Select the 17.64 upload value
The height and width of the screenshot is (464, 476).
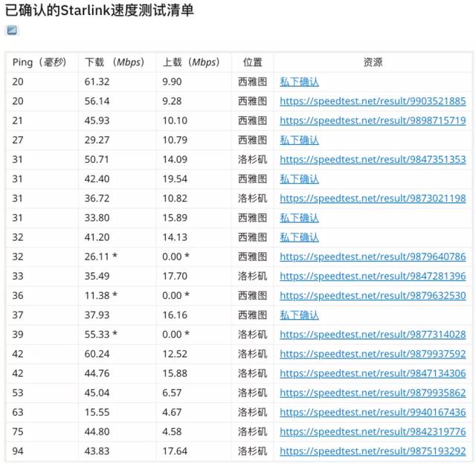pyautogui.click(x=175, y=451)
